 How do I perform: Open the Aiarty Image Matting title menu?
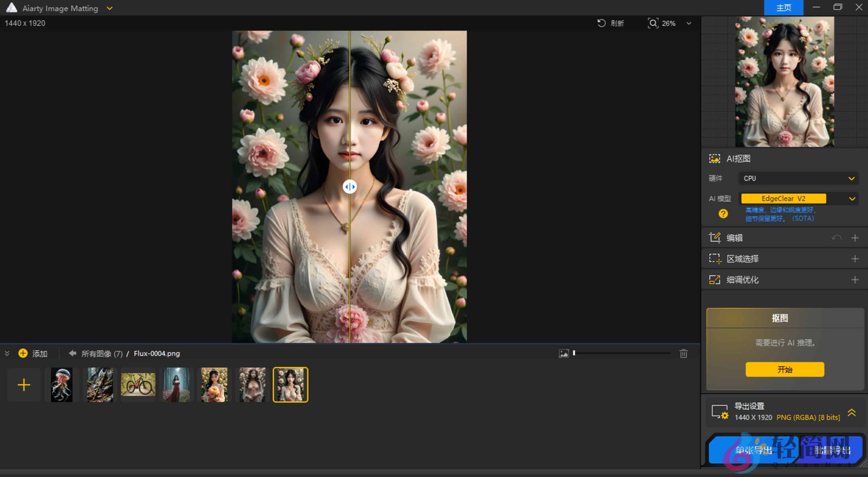109,8
